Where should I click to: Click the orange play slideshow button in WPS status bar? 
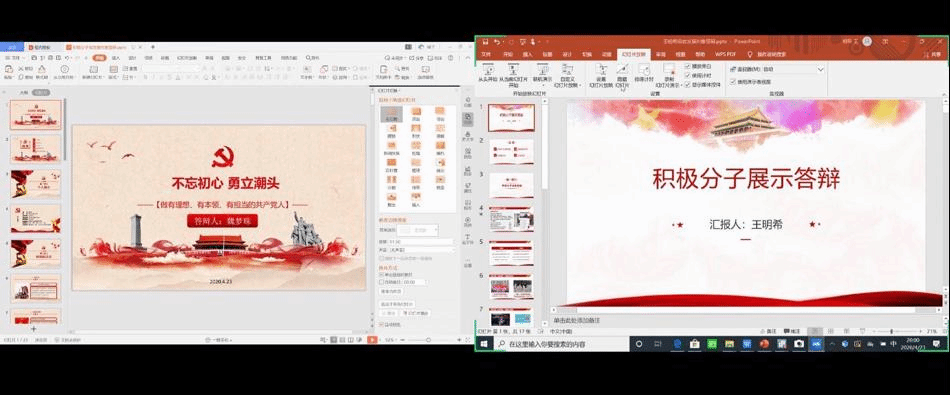372,340
